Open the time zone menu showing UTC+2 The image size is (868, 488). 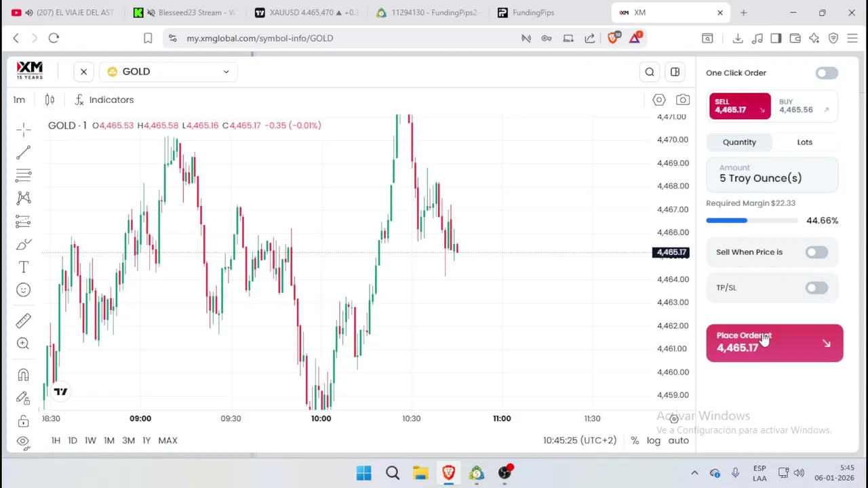pos(580,441)
